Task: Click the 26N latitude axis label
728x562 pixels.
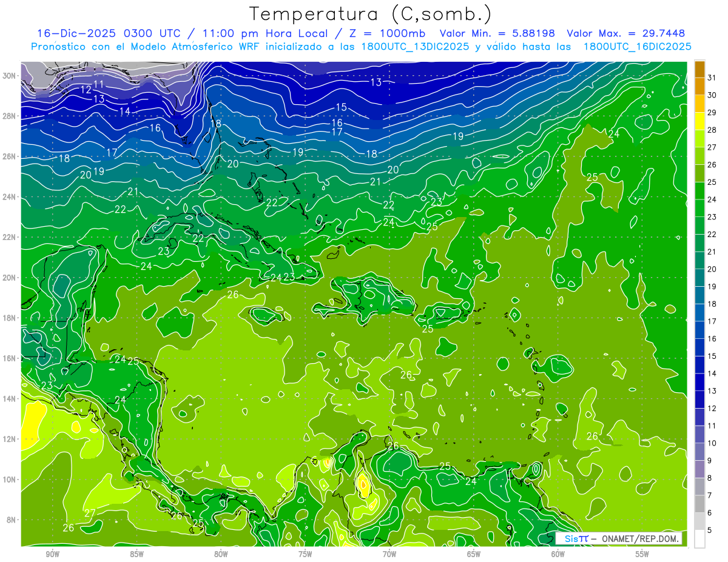Action: coord(10,156)
